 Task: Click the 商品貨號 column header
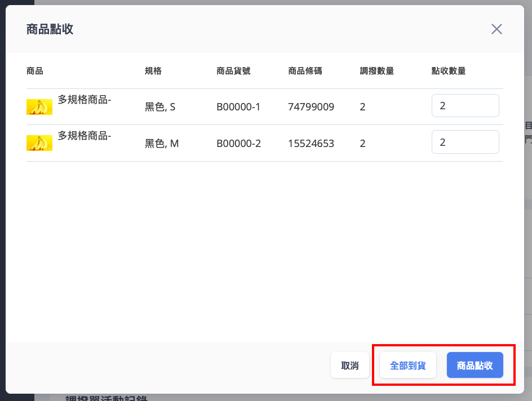pyautogui.click(x=233, y=71)
